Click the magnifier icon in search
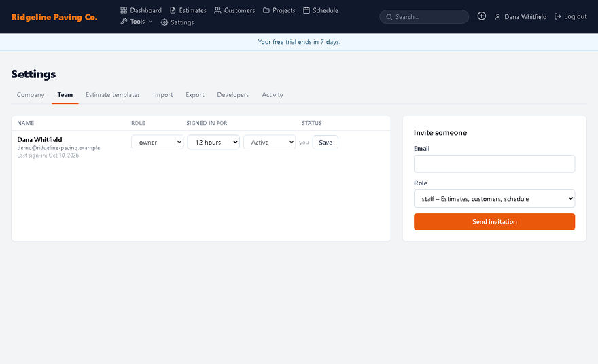The height and width of the screenshot is (364, 598). (x=389, y=17)
